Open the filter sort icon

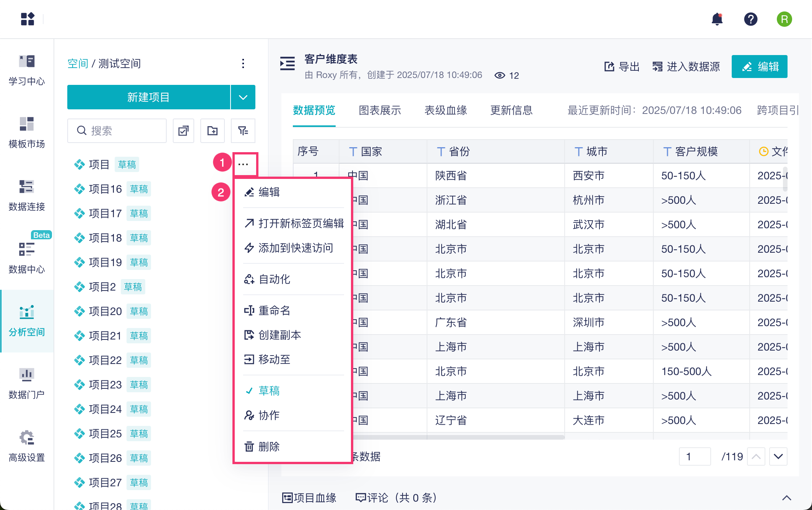pos(243,131)
